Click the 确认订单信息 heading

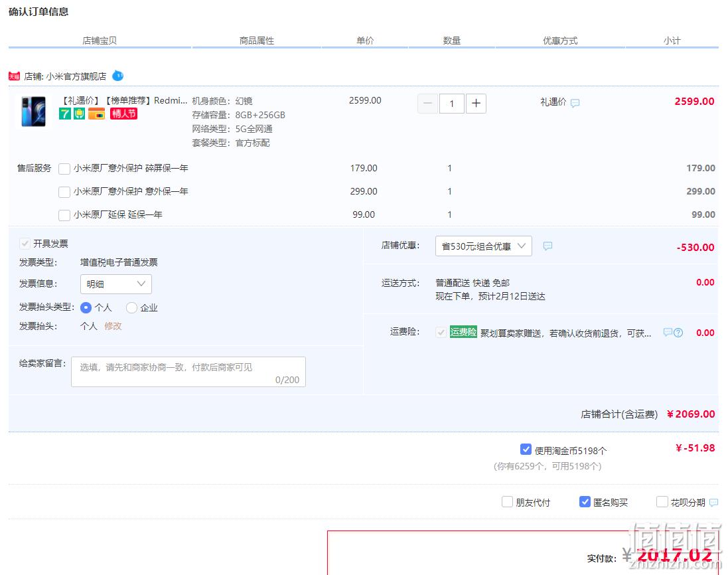pyautogui.click(x=38, y=11)
